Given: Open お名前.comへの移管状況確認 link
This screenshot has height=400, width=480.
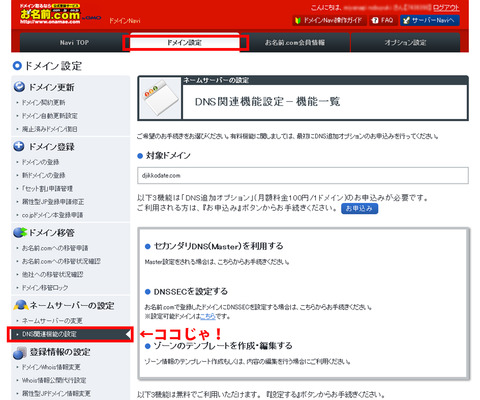Looking at the screenshot, I should coord(61,261).
